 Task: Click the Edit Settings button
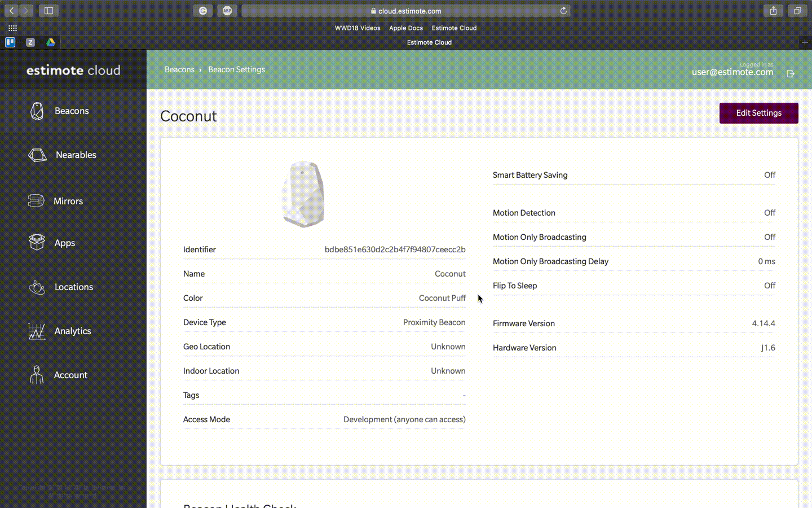pos(758,113)
